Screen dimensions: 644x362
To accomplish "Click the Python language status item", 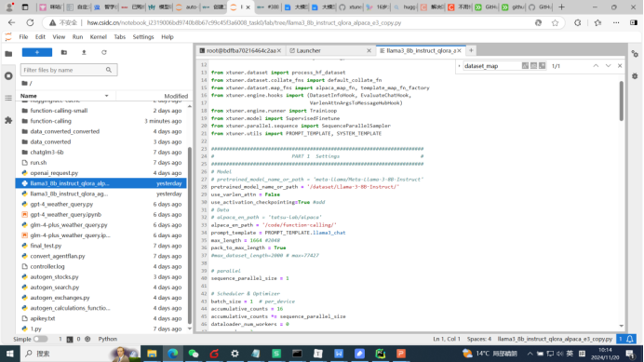I will point(108,339).
